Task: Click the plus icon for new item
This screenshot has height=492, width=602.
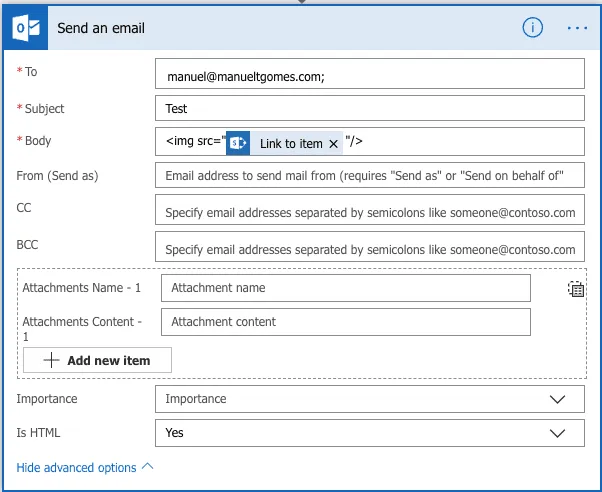Action: (52, 360)
